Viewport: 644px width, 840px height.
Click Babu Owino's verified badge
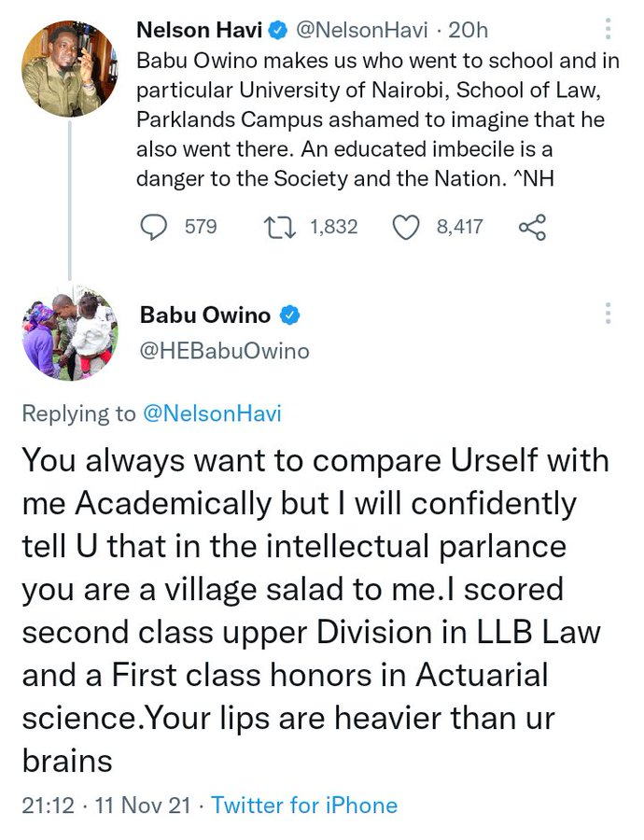point(290,315)
